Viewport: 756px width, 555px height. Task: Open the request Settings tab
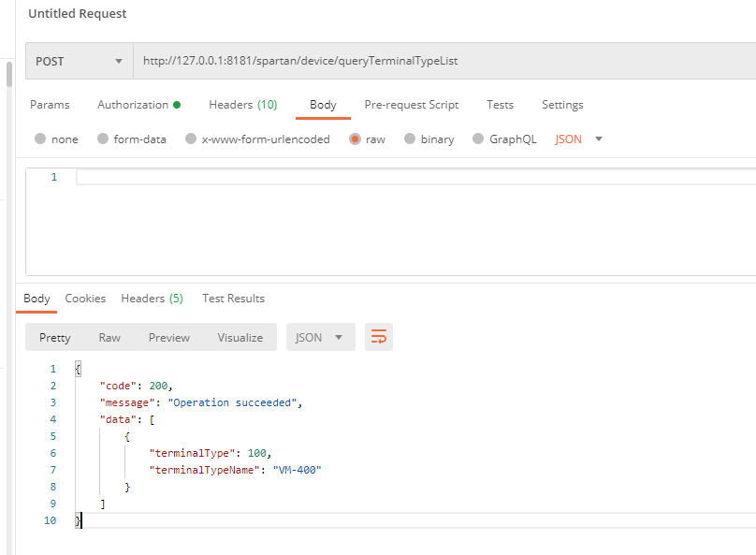click(x=562, y=105)
